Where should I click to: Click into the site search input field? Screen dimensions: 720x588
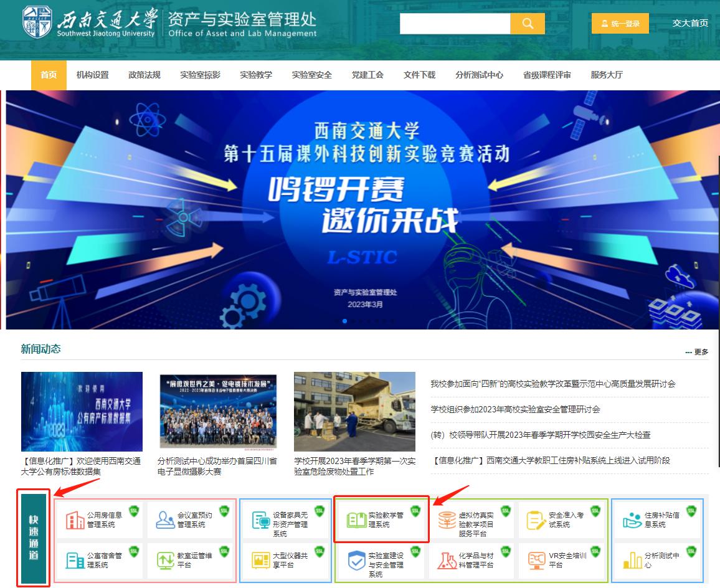point(455,24)
